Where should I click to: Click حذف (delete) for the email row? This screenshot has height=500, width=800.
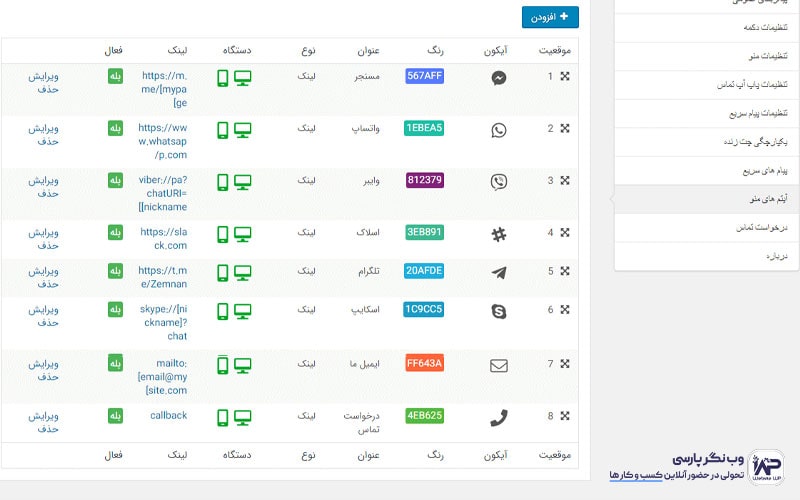[x=48, y=377]
